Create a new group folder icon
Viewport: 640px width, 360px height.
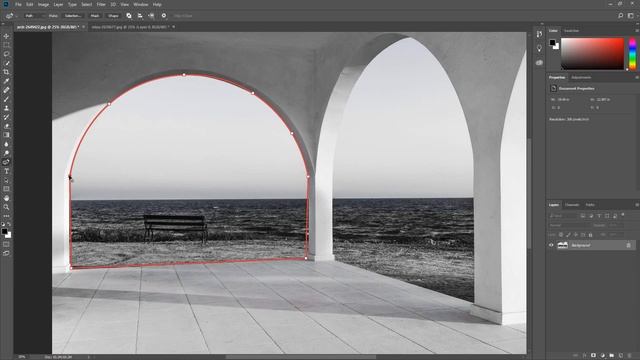coord(611,356)
